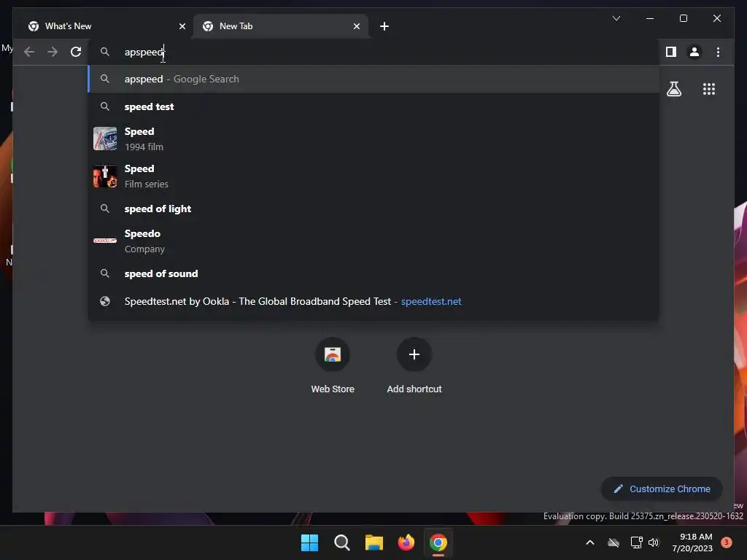Close the New Tab tab
The image size is (747, 560).
coord(356,26)
